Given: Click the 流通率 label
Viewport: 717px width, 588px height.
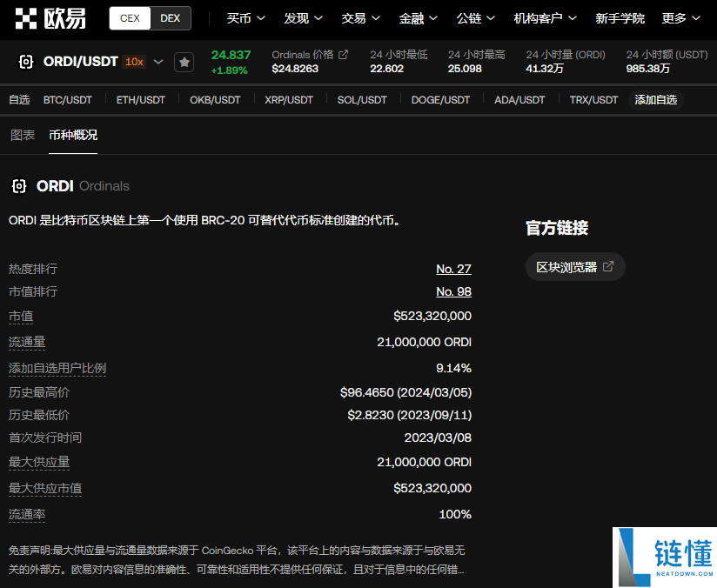Looking at the screenshot, I should click(x=27, y=514).
